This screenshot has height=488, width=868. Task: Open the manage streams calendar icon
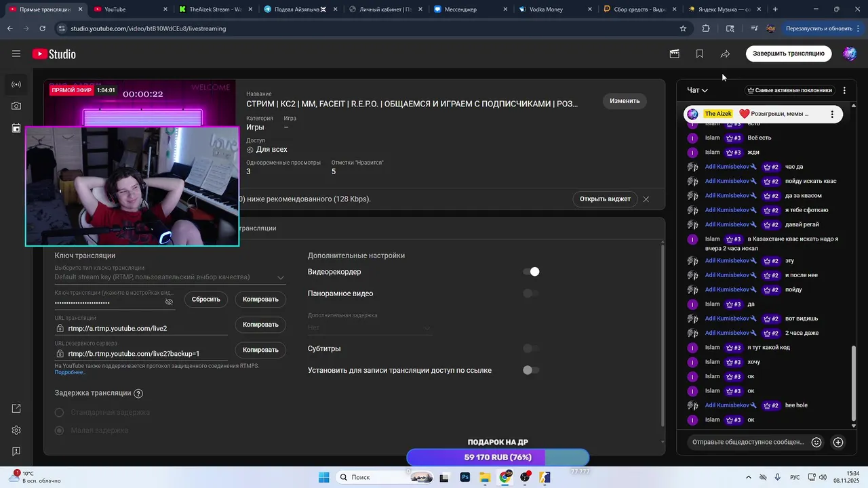coord(16,128)
